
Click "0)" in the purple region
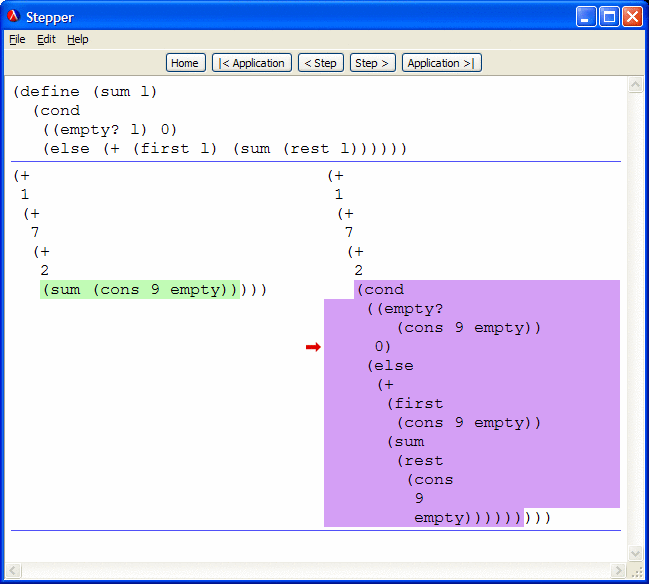pos(382,346)
